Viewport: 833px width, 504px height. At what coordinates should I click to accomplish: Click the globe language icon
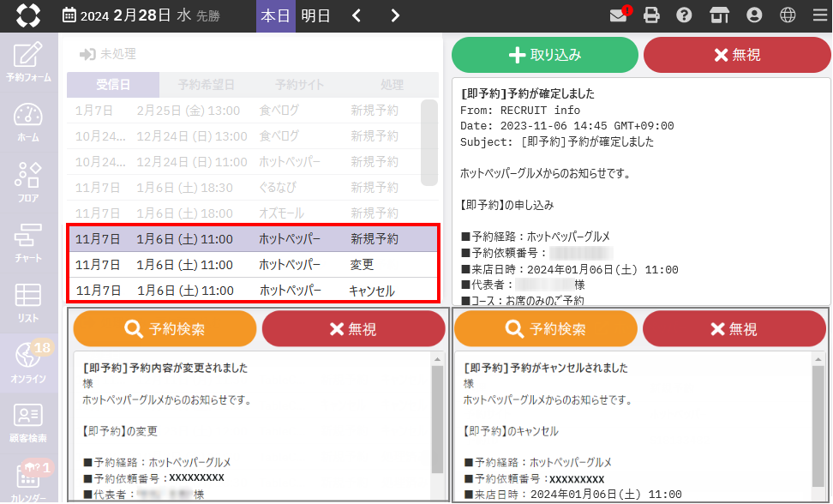tap(788, 15)
